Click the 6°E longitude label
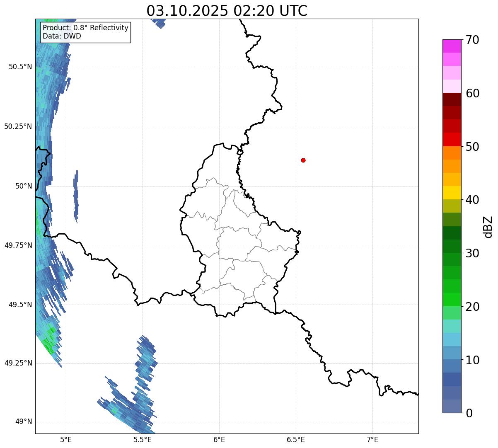This screenshot has height=448, width=498. (220, 439)
